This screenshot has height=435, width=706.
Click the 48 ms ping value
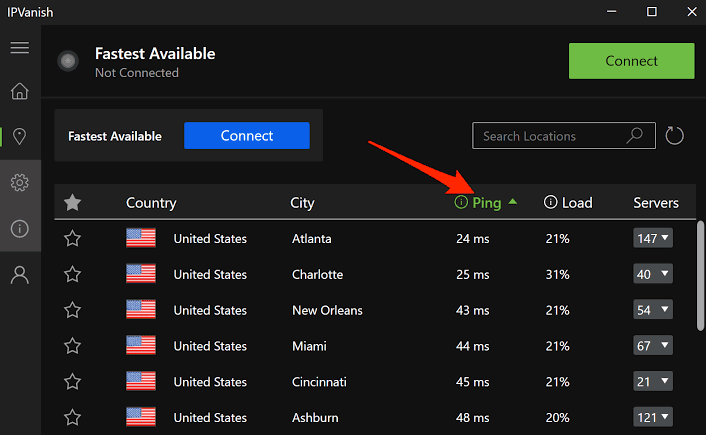pyautogui.click(x=472, y=418)
